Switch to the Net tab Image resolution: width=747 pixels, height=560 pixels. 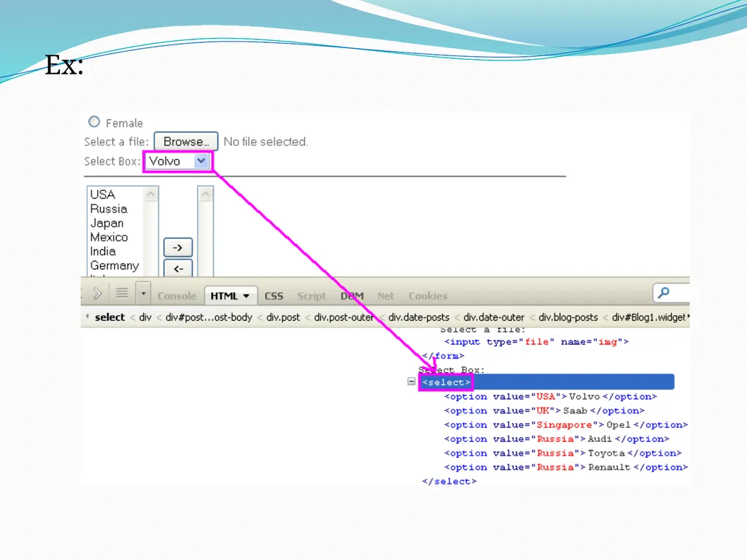(x=385, y=296)
